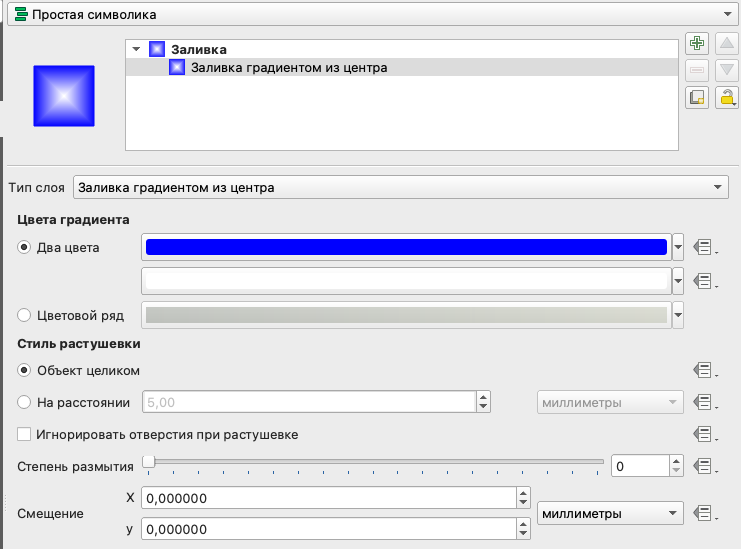Open data-defined override for second gradient color

[705, 281]
